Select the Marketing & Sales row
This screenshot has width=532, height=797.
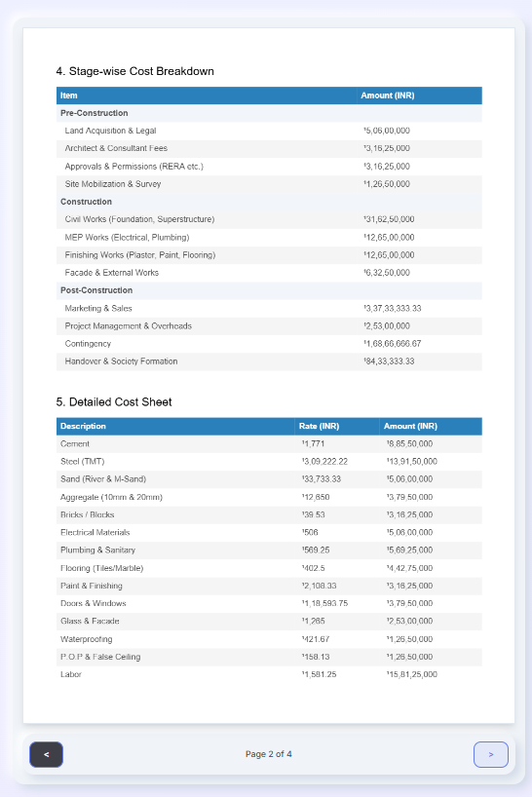tap(269, 309)
